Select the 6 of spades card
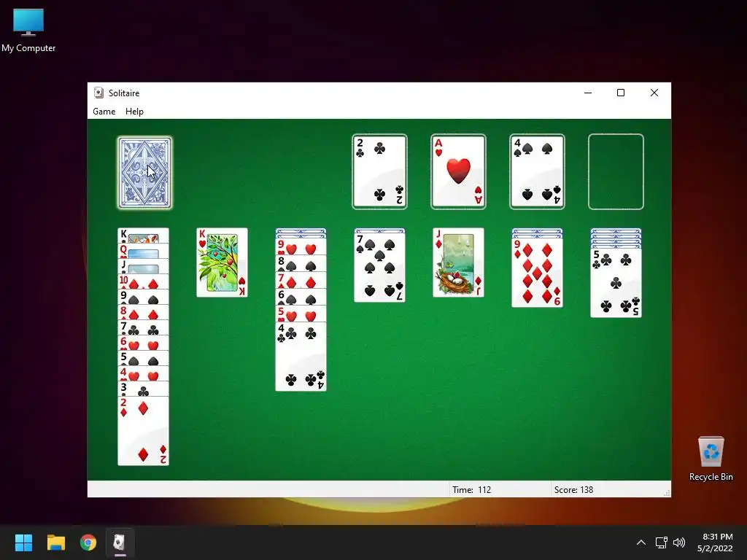This screenshot has width=747, height=560. pos(301,297)
